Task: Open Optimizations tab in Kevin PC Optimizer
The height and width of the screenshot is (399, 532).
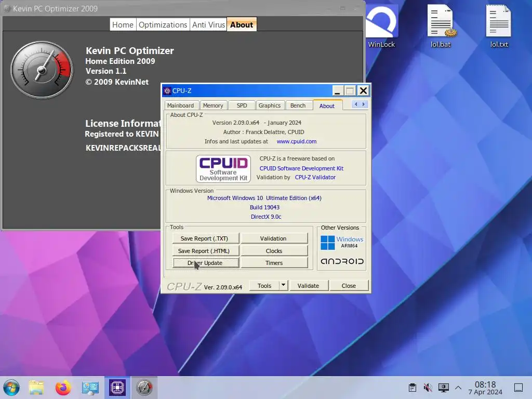Action: point(163,25)
